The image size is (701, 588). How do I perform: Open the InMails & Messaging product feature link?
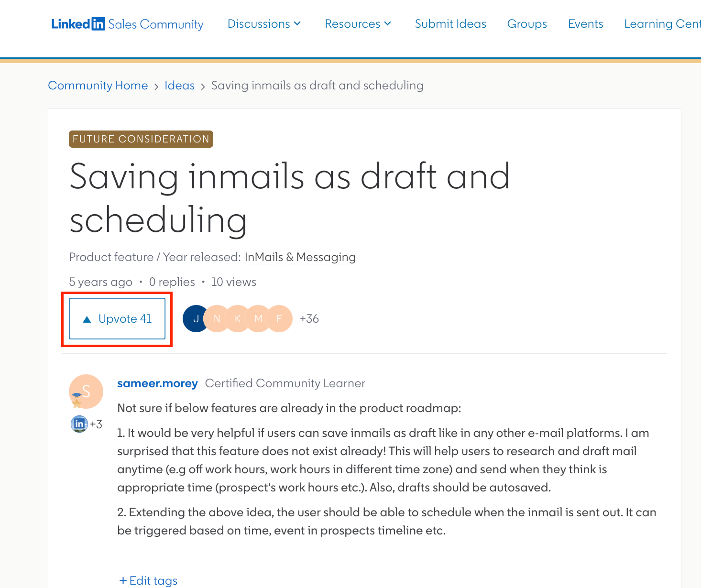(x=300, y=257)
